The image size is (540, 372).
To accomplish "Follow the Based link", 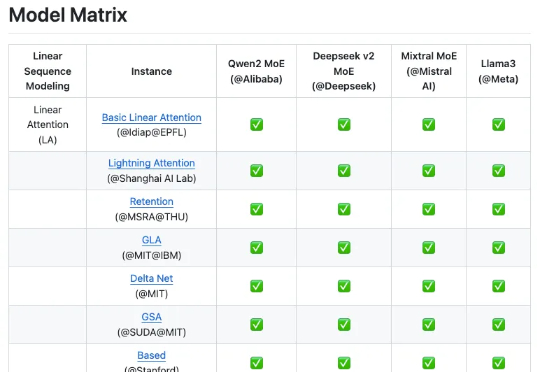I will pyautogui.click(x=152, y=355).
